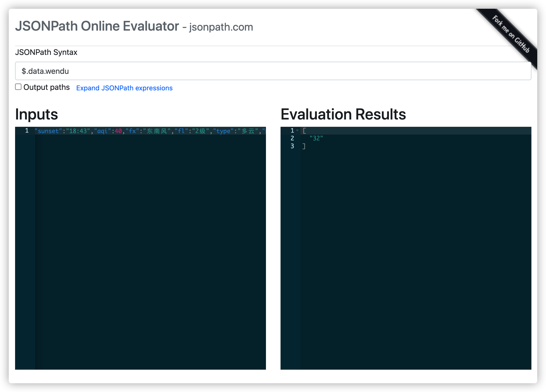The width and height of the screenshot is (546, 392).
Task: Click the Output paths checkbox square
Action: (18, 86)
